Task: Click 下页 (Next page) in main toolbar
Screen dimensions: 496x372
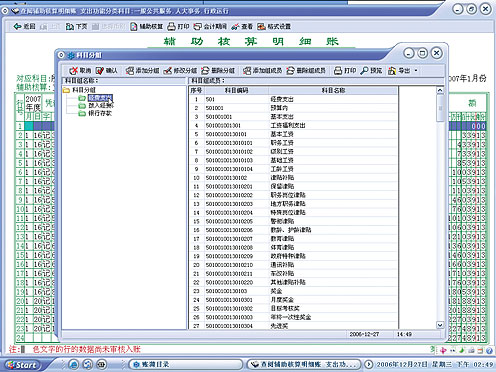Action: click(x=76, y=26)
